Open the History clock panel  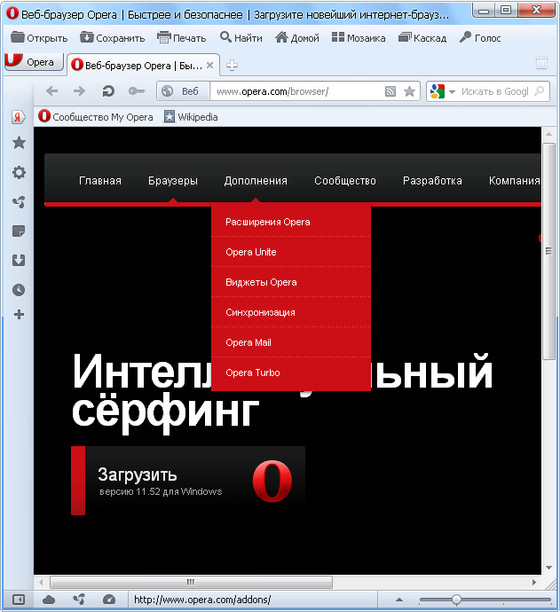(19, 290)
